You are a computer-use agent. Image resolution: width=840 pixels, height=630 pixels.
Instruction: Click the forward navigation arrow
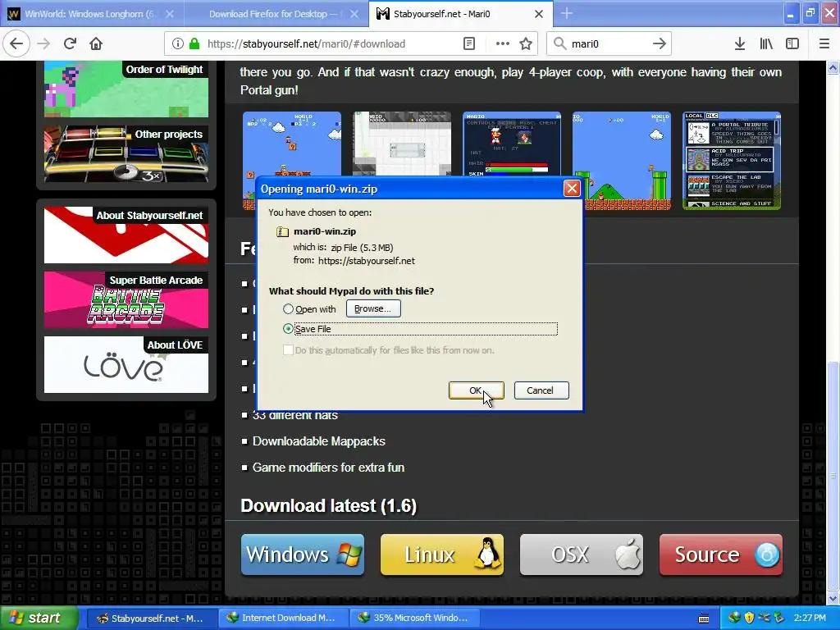tap(43, 44)
